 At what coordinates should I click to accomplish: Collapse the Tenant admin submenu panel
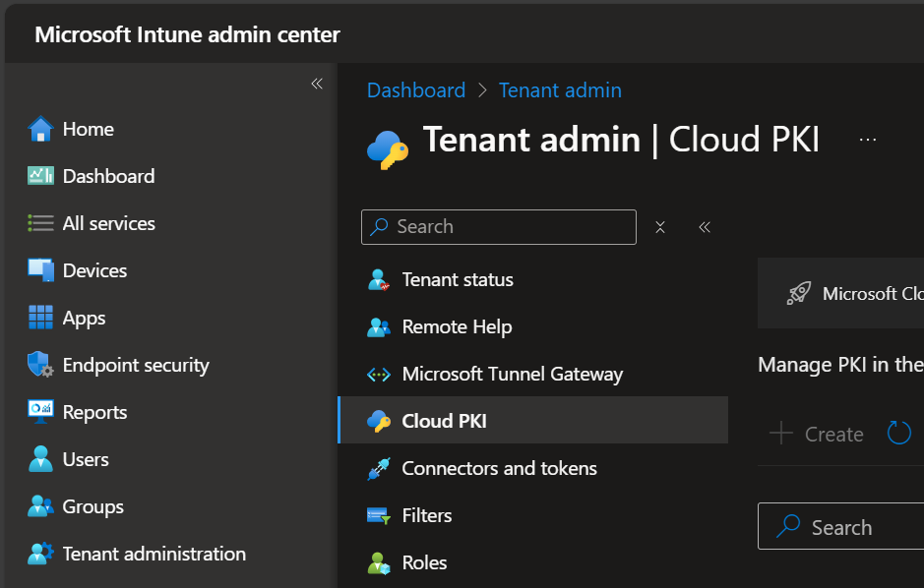(705, 227)
